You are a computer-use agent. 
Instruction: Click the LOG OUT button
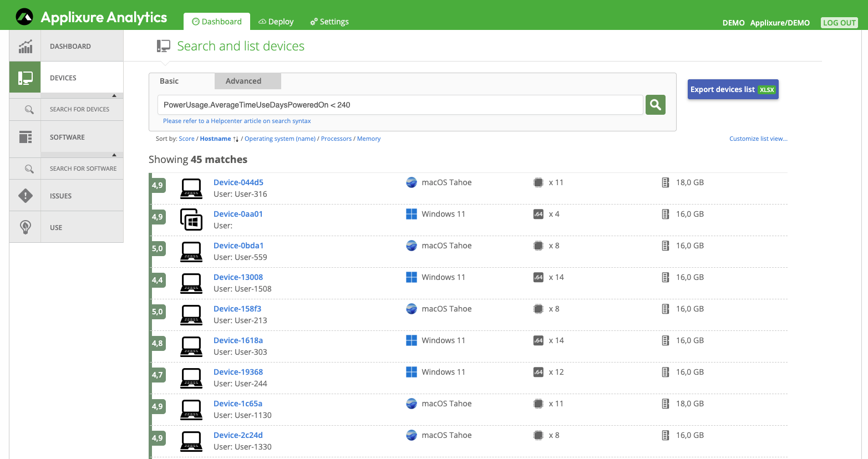click(x=839, y=23)
